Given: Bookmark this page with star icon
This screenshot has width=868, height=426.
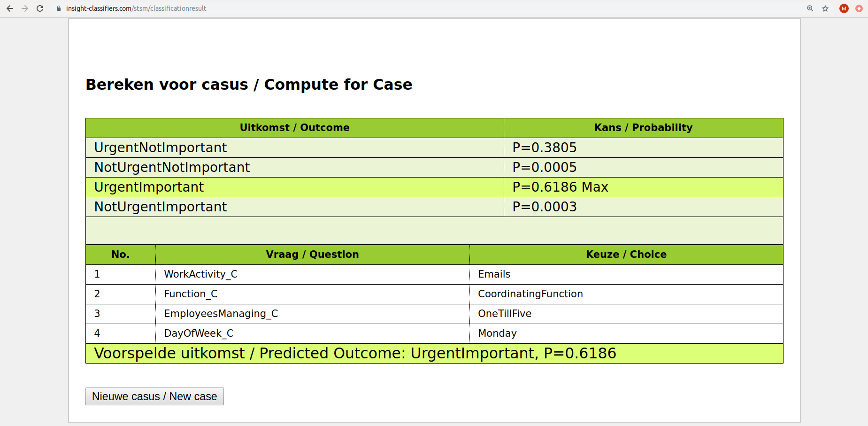Looking at the screenshot, I should pos(825,8).
